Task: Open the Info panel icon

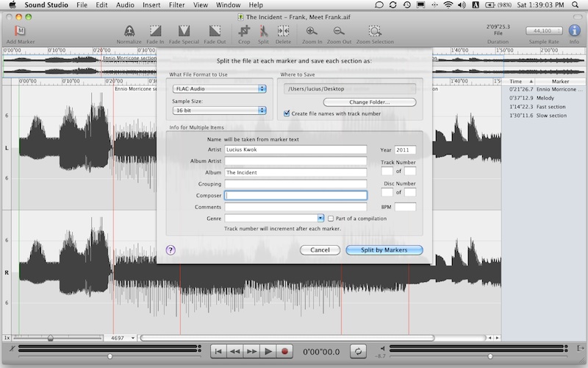Action: point(574,31)
